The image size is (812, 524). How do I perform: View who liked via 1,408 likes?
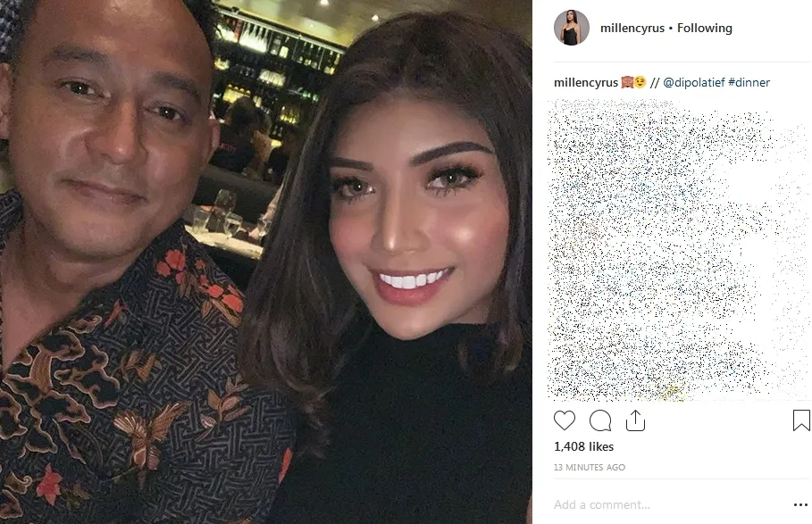583,446
